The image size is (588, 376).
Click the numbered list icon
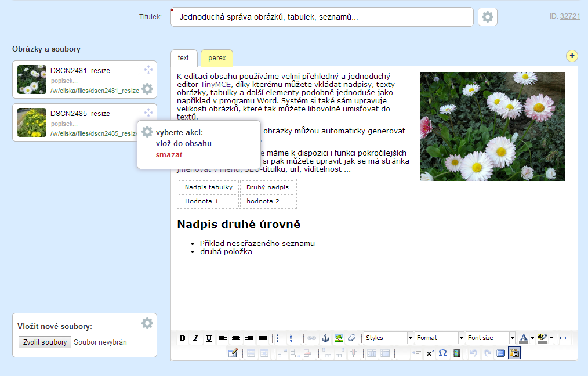pos(294,338)
